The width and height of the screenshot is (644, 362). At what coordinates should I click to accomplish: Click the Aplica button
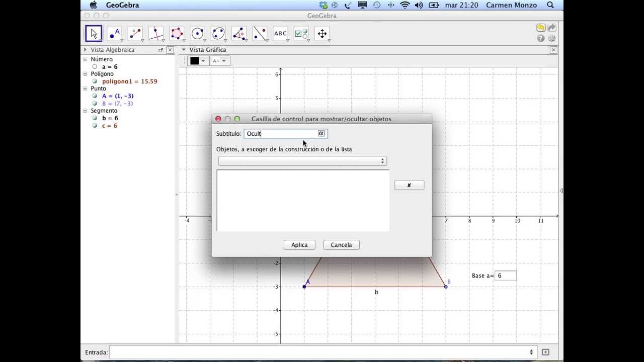(x=299, y=245)
